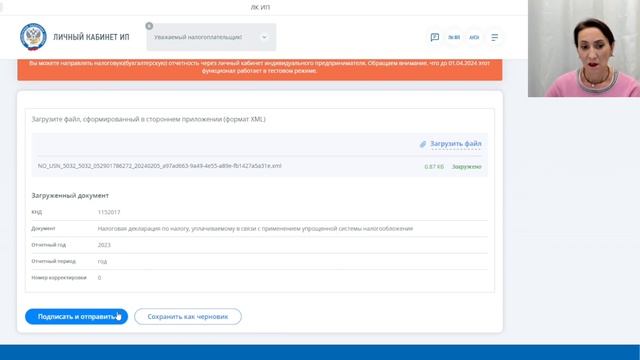The width and height of the screenshot is (640, 360).
Task: Click the Загрузите файл XML instruction text
Action: (x=149, y=119)
